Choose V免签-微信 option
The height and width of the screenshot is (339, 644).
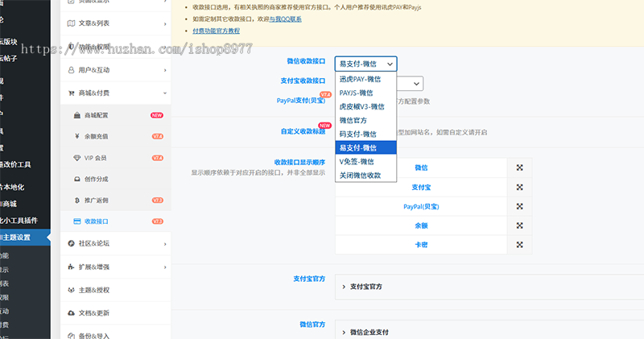[365, 162]
